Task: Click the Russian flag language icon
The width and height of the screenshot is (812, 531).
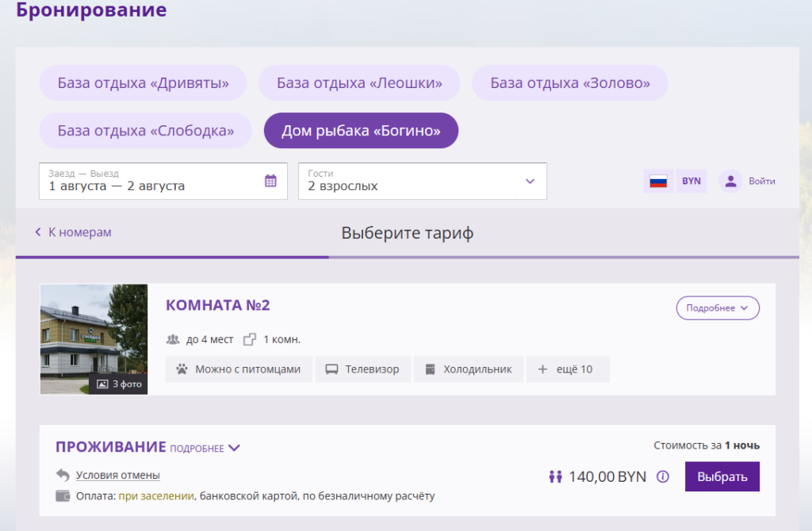Action: tap(658, 181)
